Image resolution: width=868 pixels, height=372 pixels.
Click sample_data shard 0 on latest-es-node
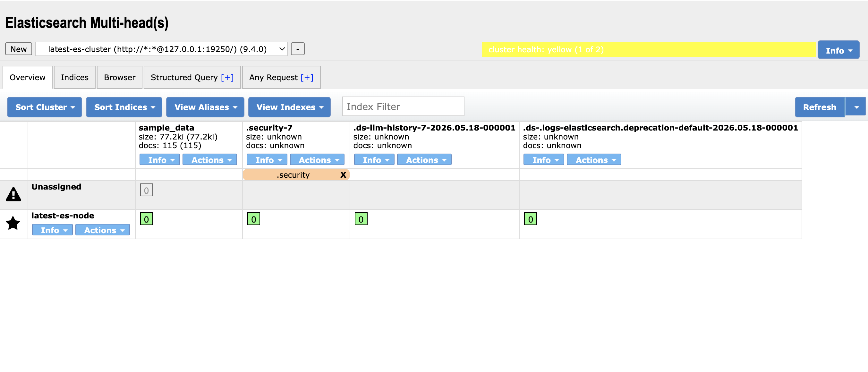pyautogui.click(x=146, y=219)
